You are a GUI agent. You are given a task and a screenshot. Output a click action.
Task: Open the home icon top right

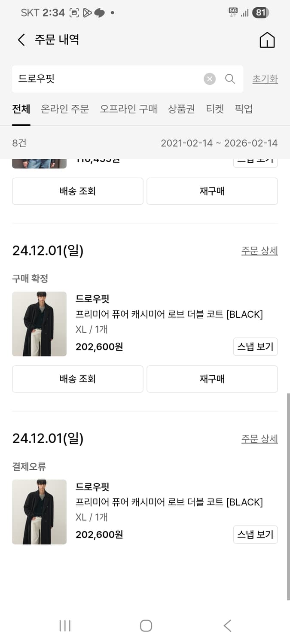(267, 39)
